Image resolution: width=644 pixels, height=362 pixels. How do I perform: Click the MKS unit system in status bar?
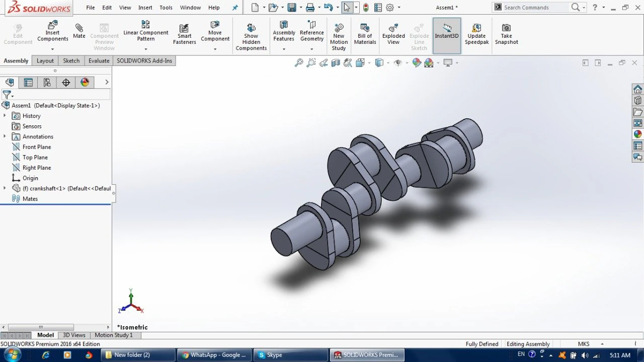click(584, 344)
